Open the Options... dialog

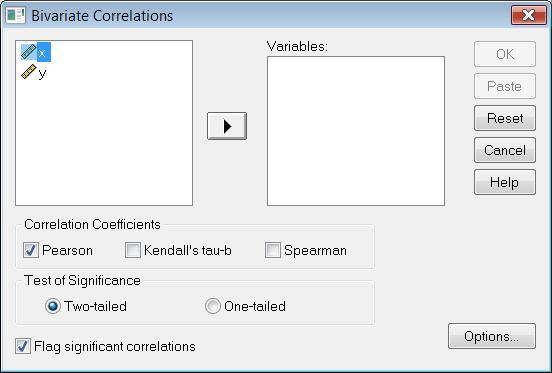(x=492, y=336)
